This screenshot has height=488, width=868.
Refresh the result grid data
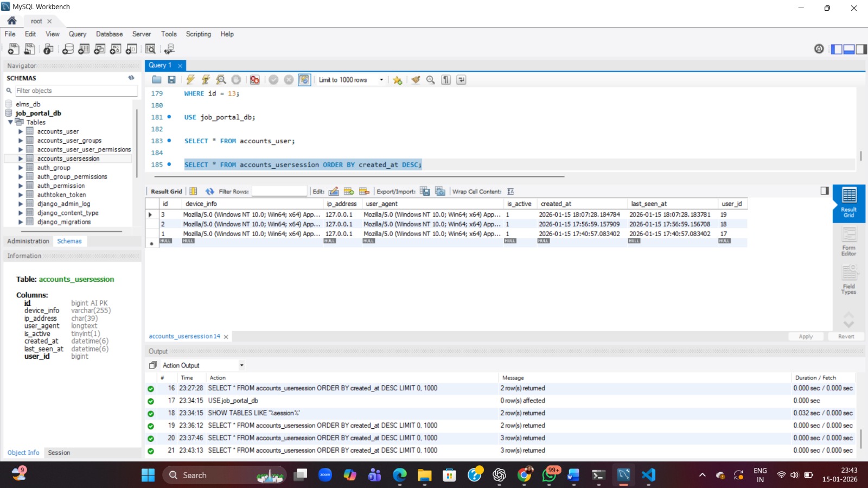pyautogui.click(x=209, y=192)
